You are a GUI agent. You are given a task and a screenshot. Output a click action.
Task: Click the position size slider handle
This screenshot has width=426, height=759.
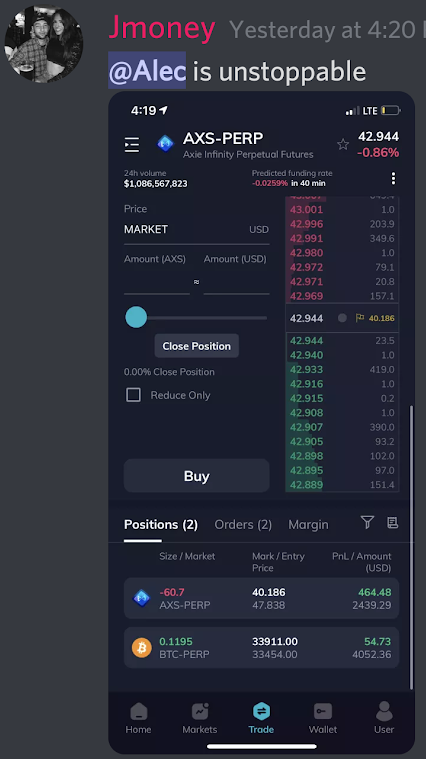click(x=136, y=317)
